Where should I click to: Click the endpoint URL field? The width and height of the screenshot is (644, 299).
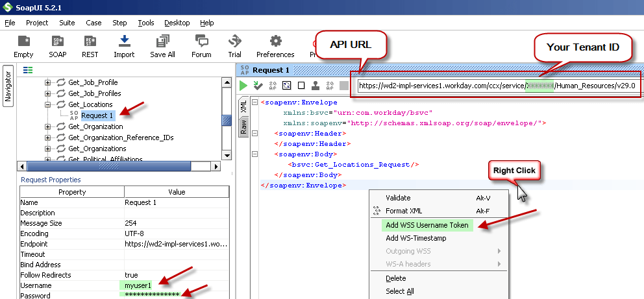point(498,86)
